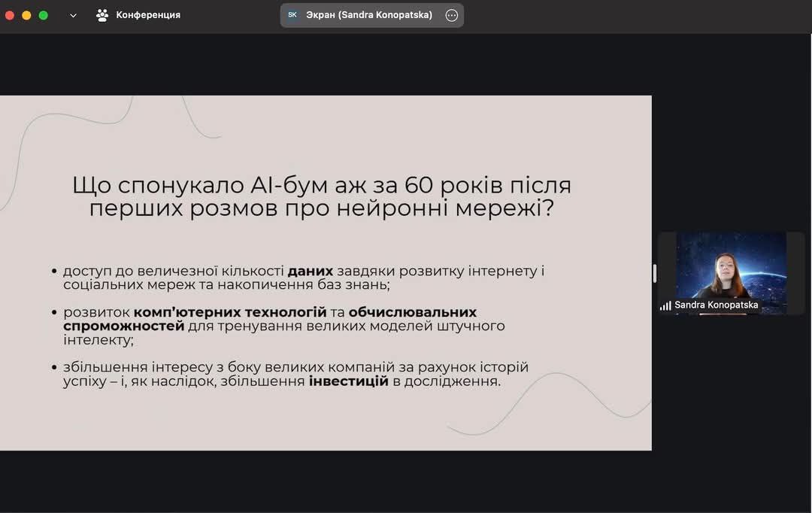Click the bold phrase обчислювальних спроможностей
Viewport: 812px width, 513px height.
(270, 319)
